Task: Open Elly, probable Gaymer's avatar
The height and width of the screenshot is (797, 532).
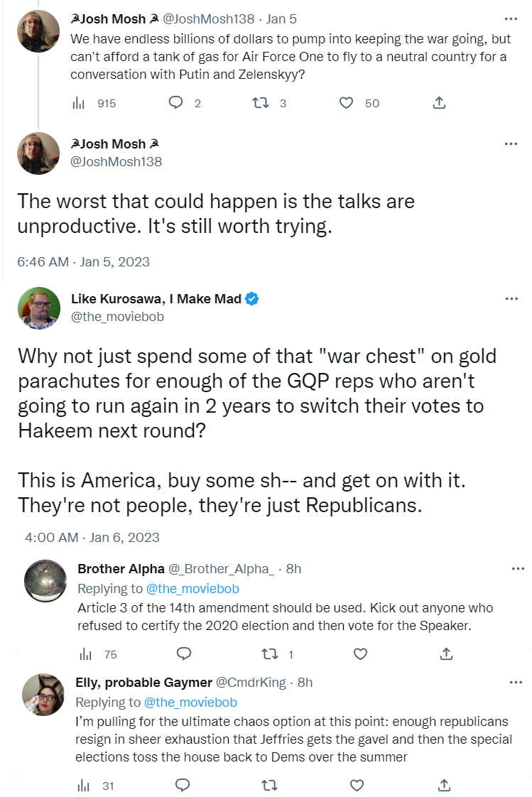Action: click(44, 694)
